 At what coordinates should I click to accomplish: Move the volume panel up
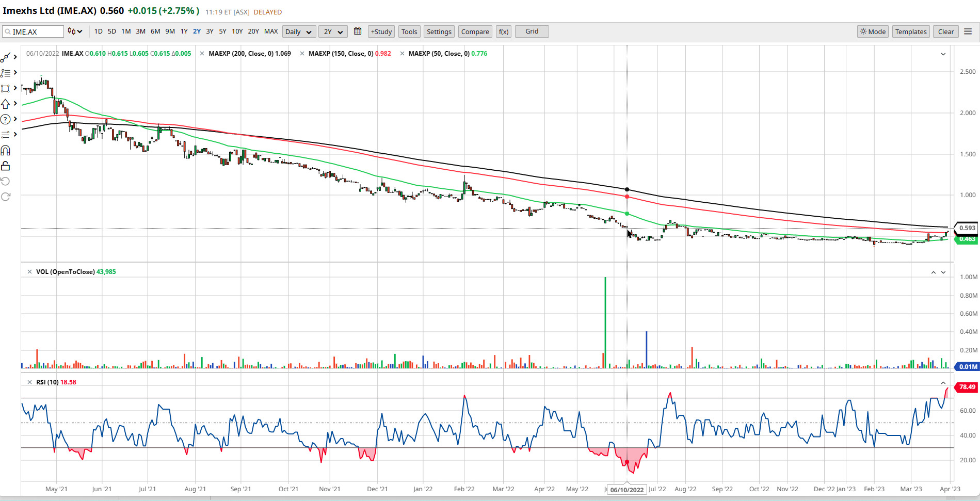pos(933,272)
